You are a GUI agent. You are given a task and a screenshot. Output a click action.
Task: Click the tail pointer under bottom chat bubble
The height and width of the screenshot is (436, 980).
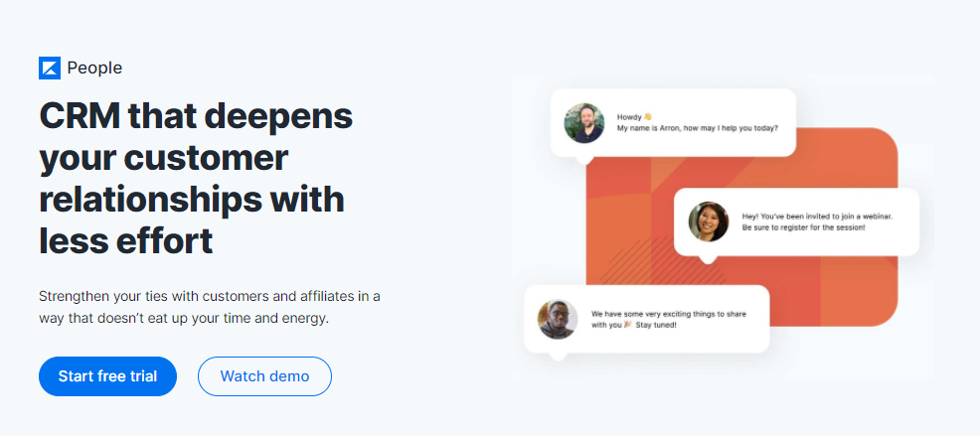pyautogui.click(x=558, y=356)
